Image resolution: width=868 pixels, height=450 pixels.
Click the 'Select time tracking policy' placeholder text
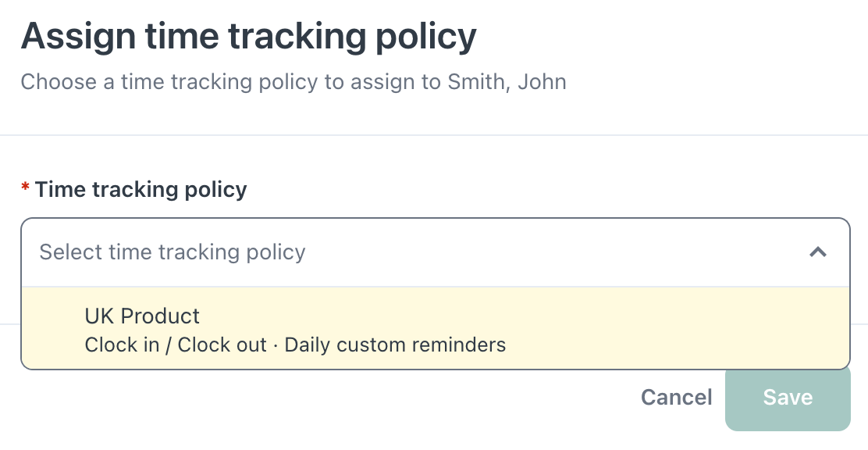coord(173,252)
